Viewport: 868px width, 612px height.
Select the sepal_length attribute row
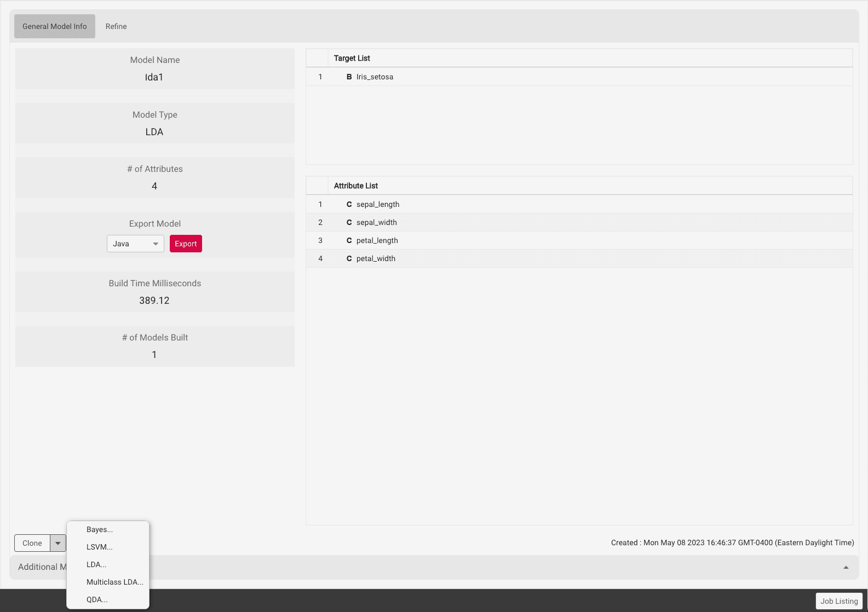click(579, 204)
